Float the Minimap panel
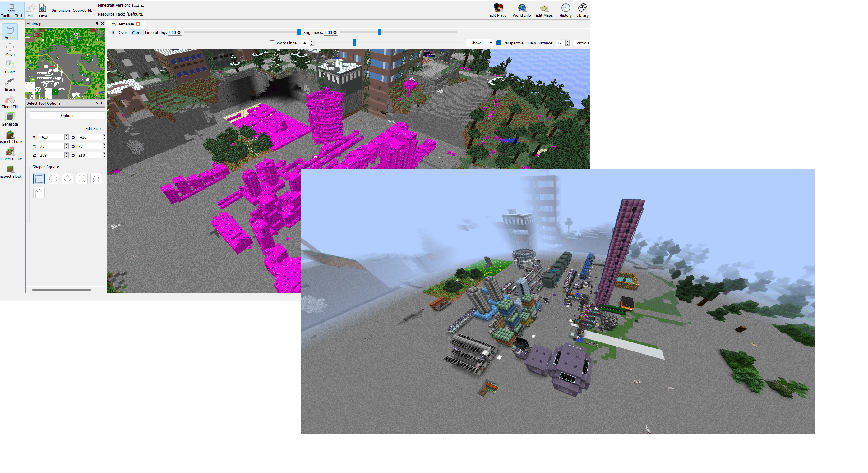This screenshot has width=868, height=473. [97, 24]
